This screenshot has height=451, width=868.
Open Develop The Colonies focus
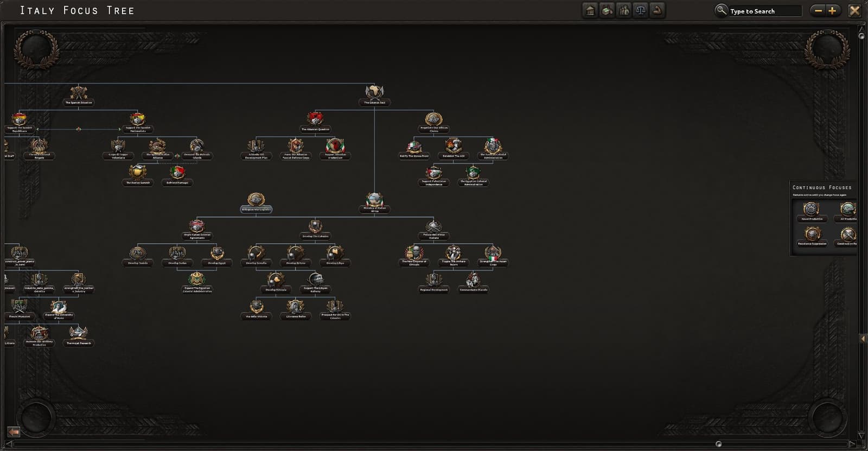pyautogui.click(x=315, y=230)
